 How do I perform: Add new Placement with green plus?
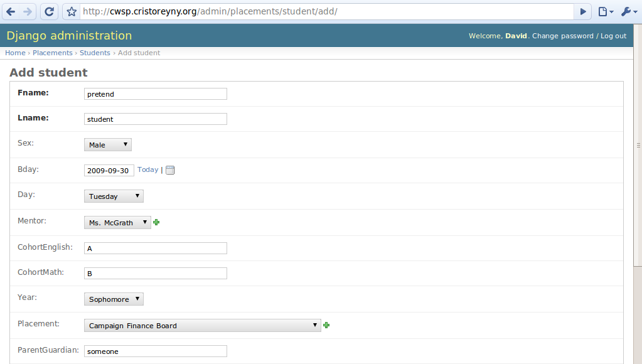click(x=326, y=325)
